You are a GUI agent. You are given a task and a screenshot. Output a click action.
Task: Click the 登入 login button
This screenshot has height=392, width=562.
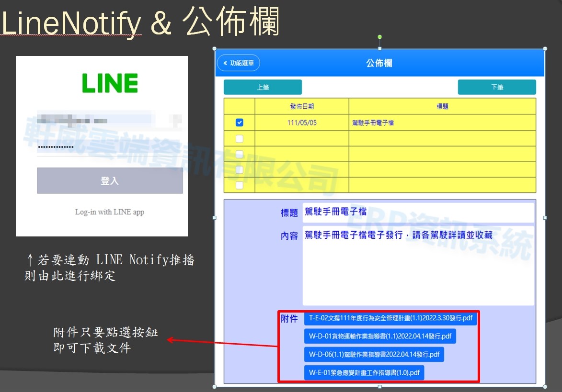110,181
